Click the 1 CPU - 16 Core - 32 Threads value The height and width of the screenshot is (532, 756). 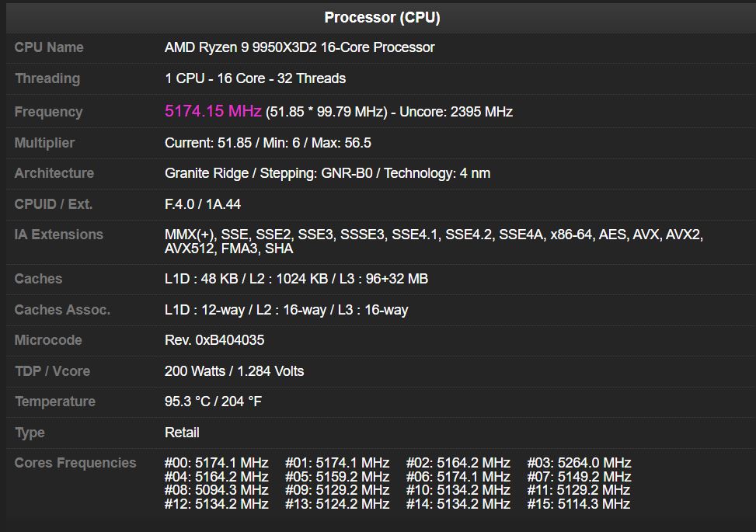255,78
